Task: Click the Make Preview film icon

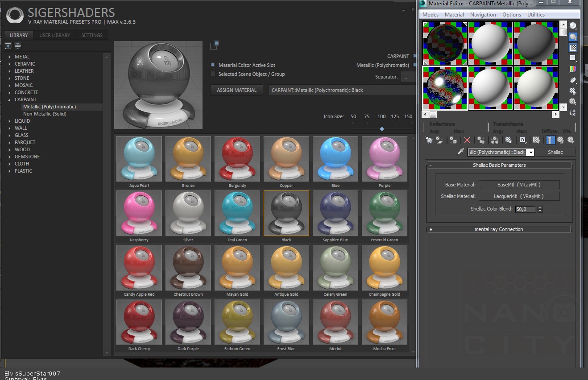Action: (573, 80)
